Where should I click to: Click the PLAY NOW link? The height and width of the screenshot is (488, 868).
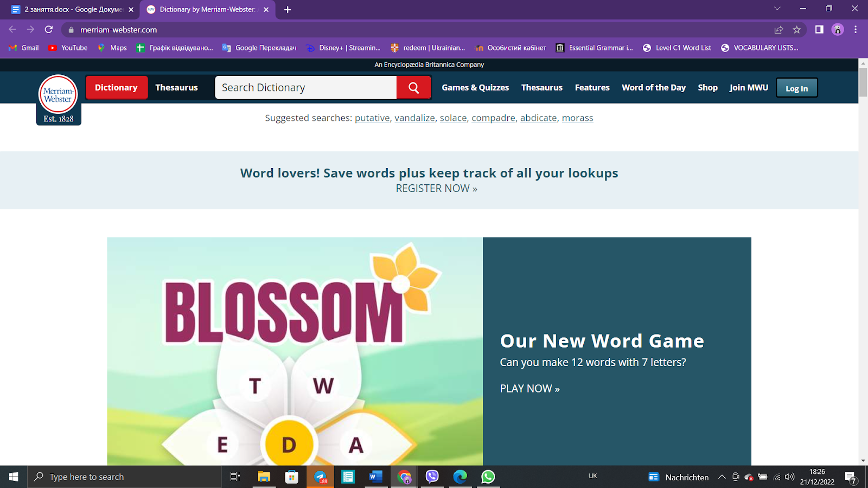[530, 389]
